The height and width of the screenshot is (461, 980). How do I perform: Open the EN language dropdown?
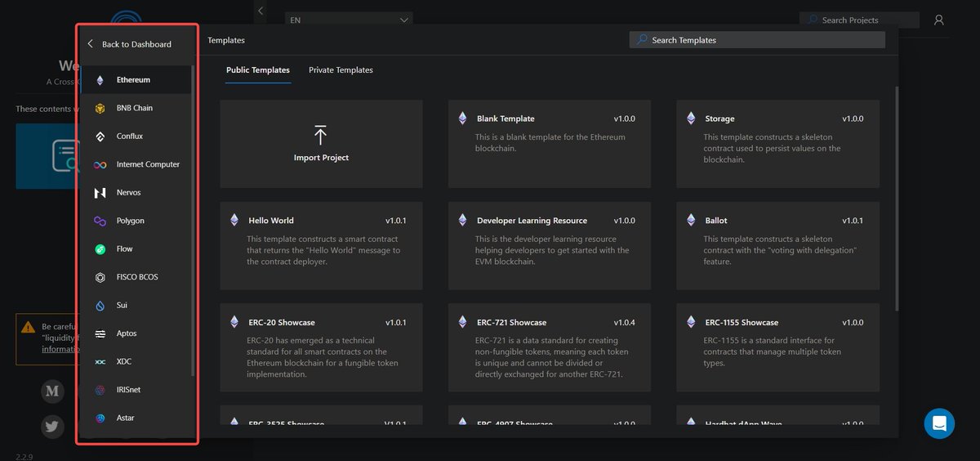pyautogui.click(x=349, y=20)
